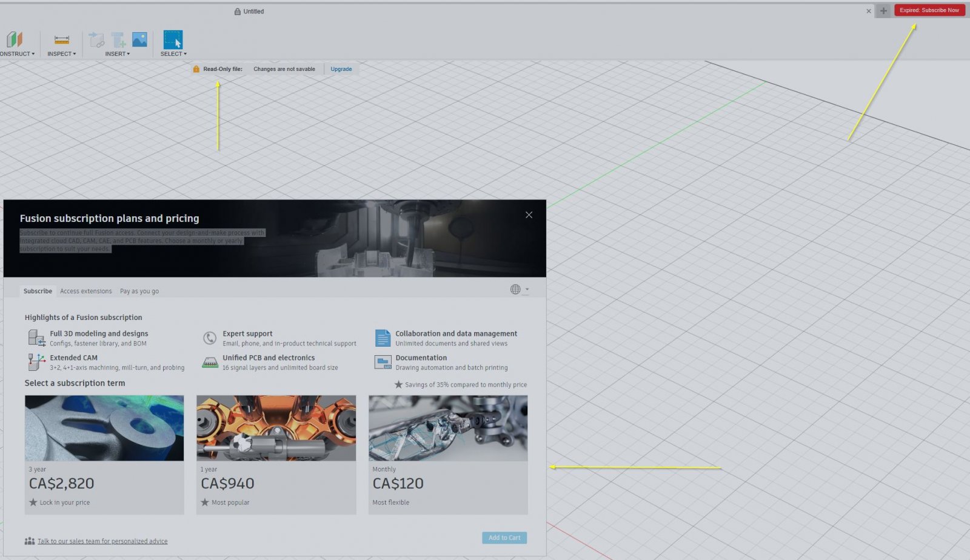Screen dimensions: 970x560
Task: Click the CA$120 price text
Action: [398, 484]
